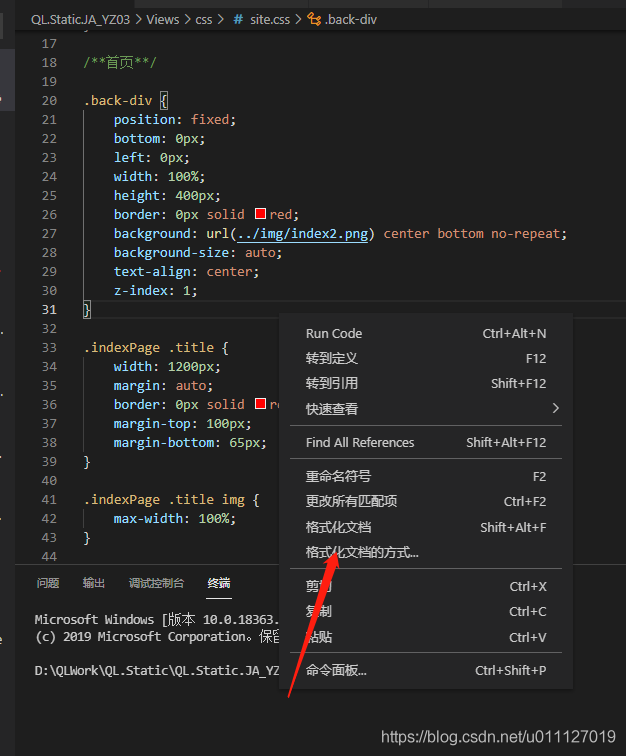Select 更改所有匹配项 menu option
Image resolution: width=626 pixels, height=756 pixels.
pyautogui.click(x=351, y=501)
